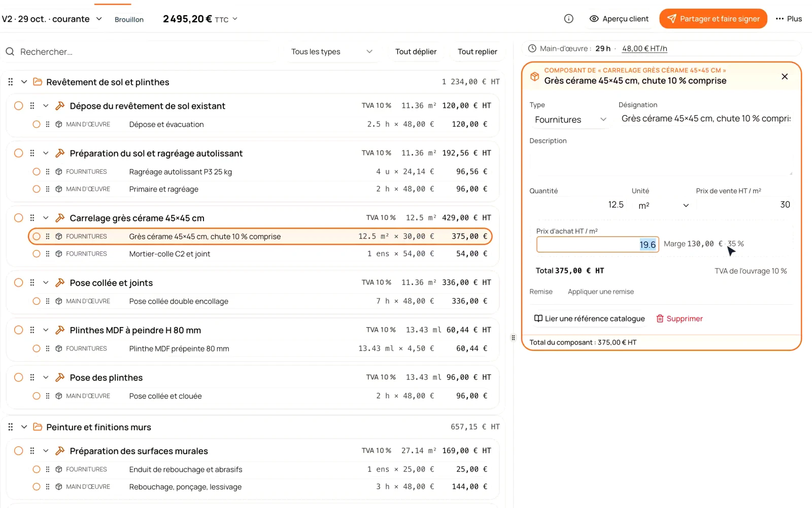Click hammer icon of Pose des plinthes
This screenshot has height=508, width=812.
click(60, 377)
